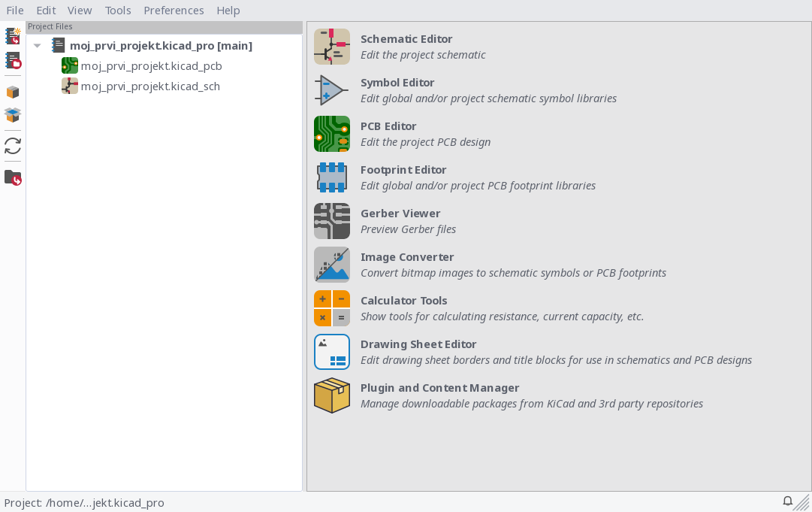Collapse the moj_prvi_projekt.kicad_pro tree node

38,46
